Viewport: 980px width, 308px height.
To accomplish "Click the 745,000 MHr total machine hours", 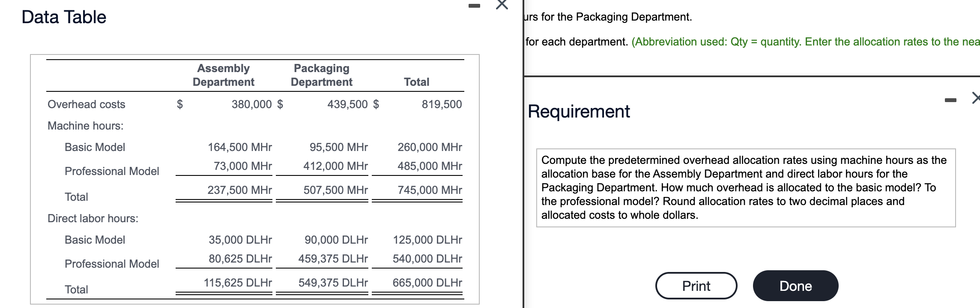I will [x=430, y=190].
